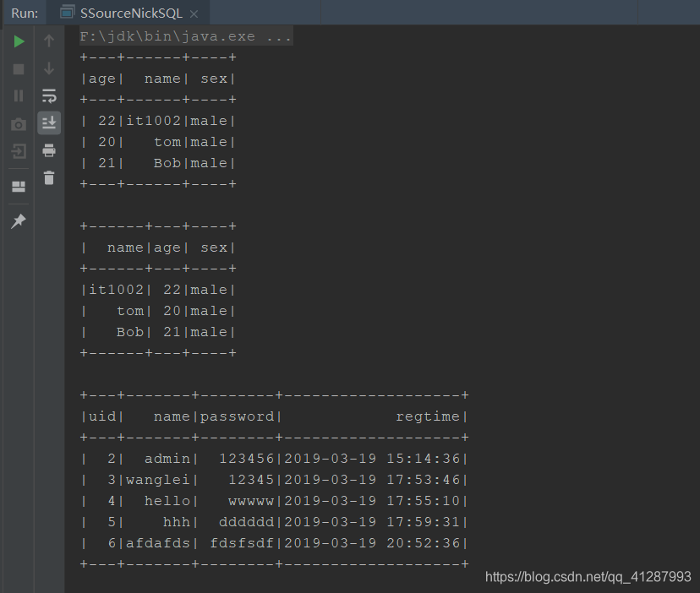700x593 pixels.
Task: Click the console icon on the run tab
Action: (x=68, y=13)
